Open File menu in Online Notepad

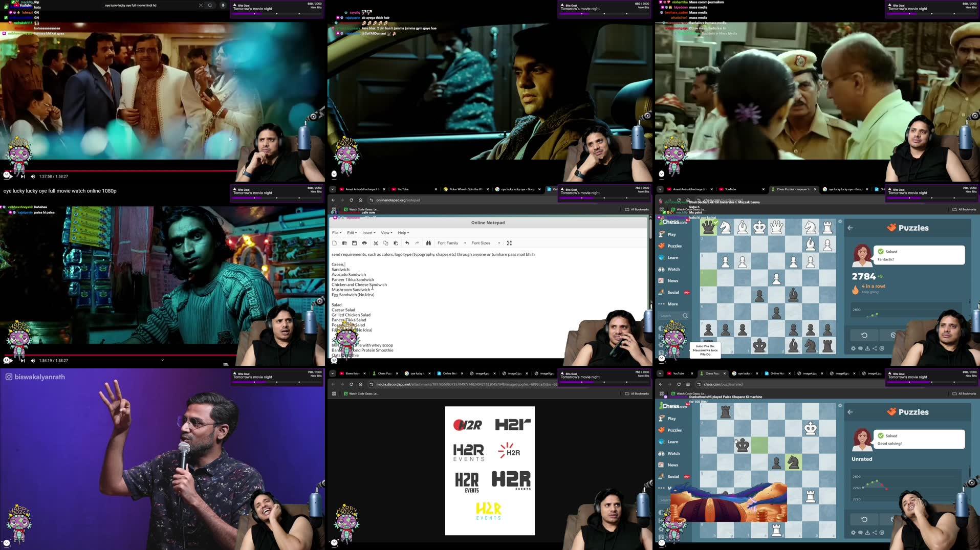point(337,233)
